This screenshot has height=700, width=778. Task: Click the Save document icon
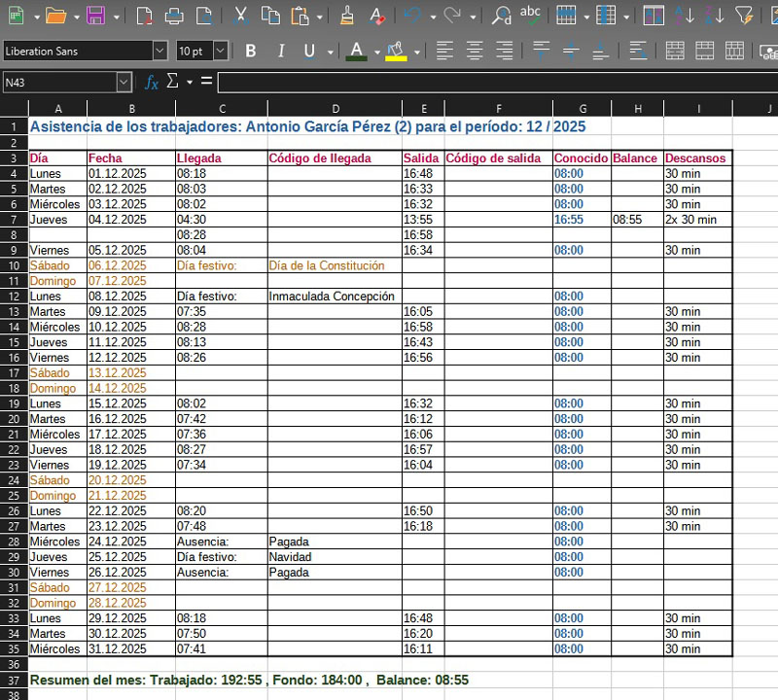click(95, 16)
